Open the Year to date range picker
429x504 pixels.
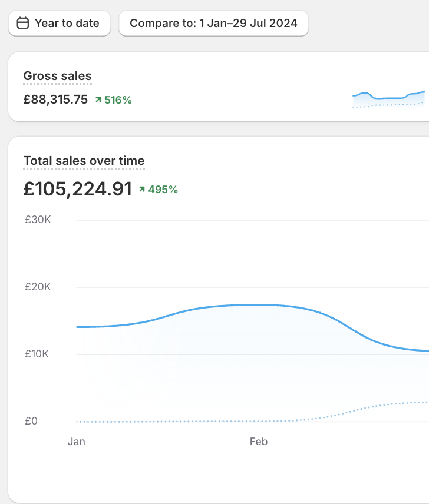click(60, 24)
